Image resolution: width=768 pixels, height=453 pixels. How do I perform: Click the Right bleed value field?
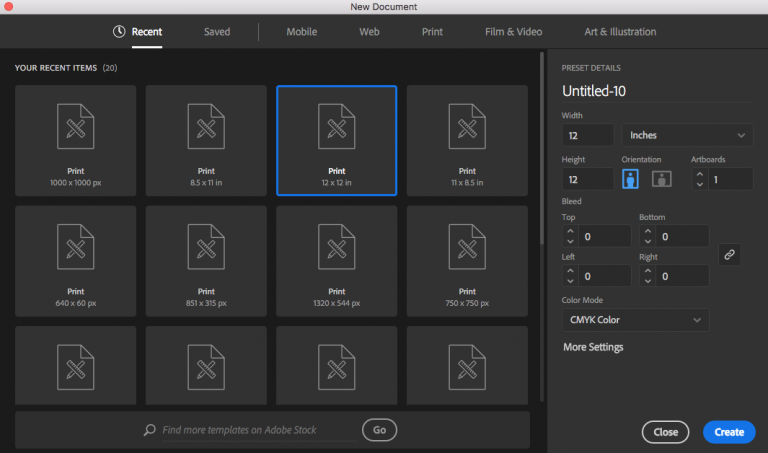point(682,276)
